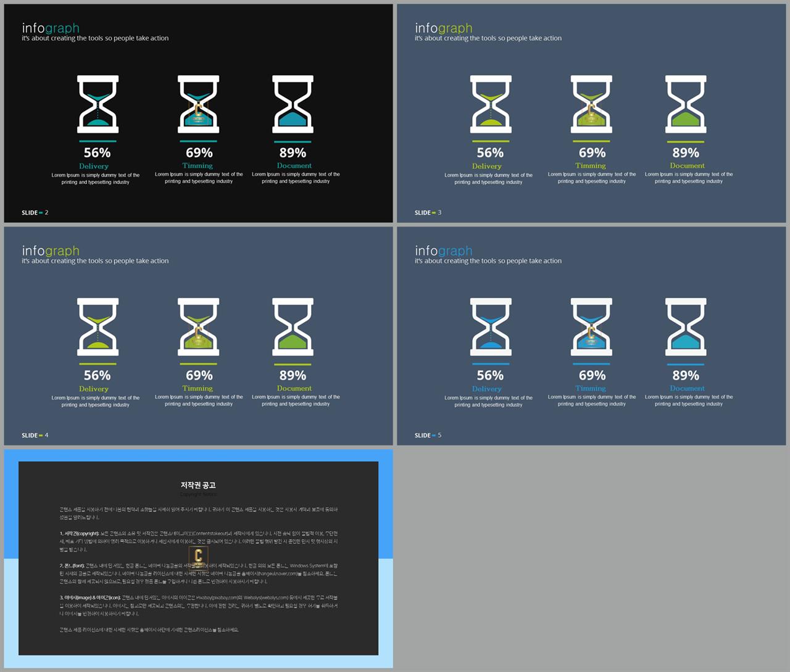Select the subtitle text on slide 3

[488, 38]
